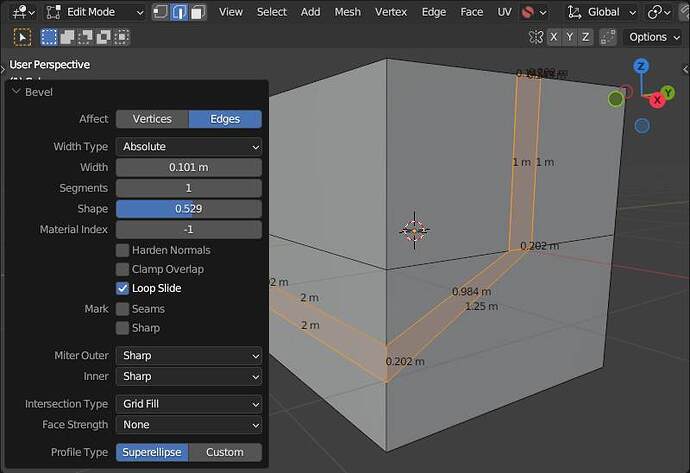Viewport: 690px width, 473px height.
Task: Open the UV menu
Action: pos(504,12)
